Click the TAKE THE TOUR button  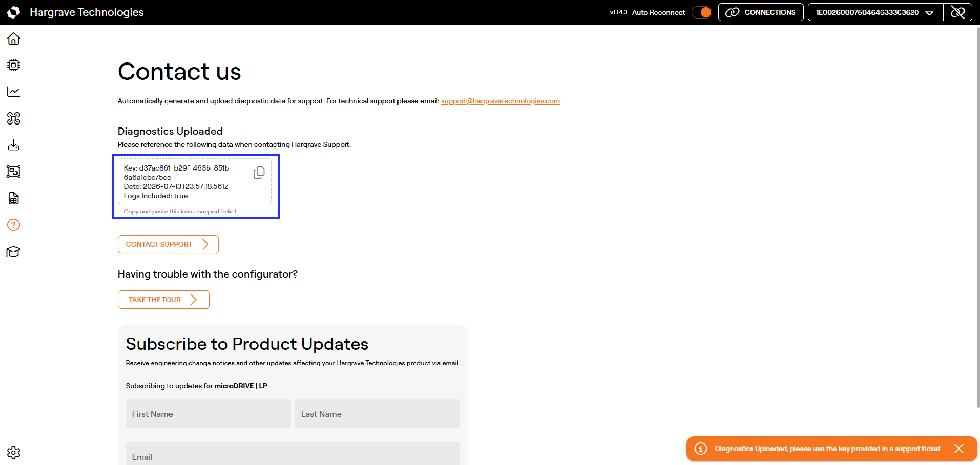click(164, 300)
